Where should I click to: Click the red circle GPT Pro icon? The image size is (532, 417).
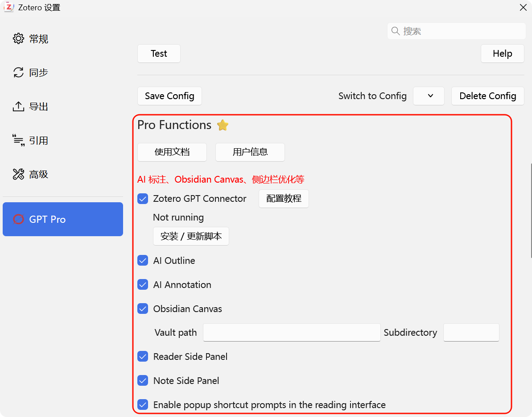tap(18, 219)
